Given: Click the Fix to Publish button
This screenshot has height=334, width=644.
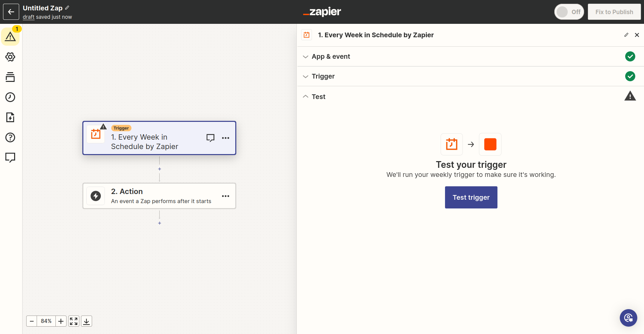Looking at the screenshot, I should pyautogui.click(x=614, y=12).
